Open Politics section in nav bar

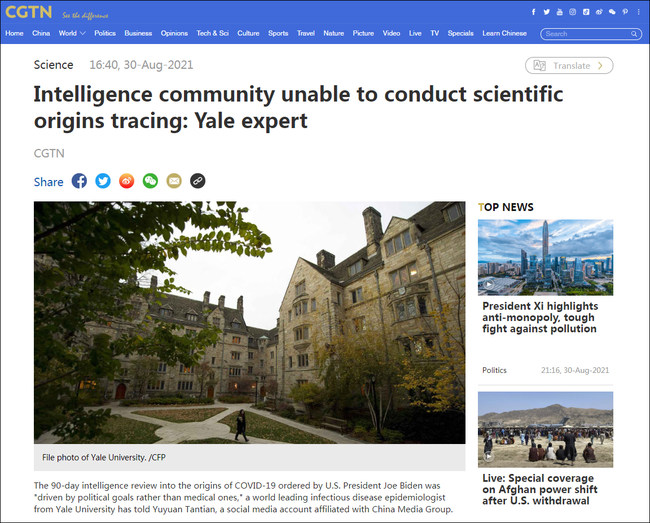point(105,33)
